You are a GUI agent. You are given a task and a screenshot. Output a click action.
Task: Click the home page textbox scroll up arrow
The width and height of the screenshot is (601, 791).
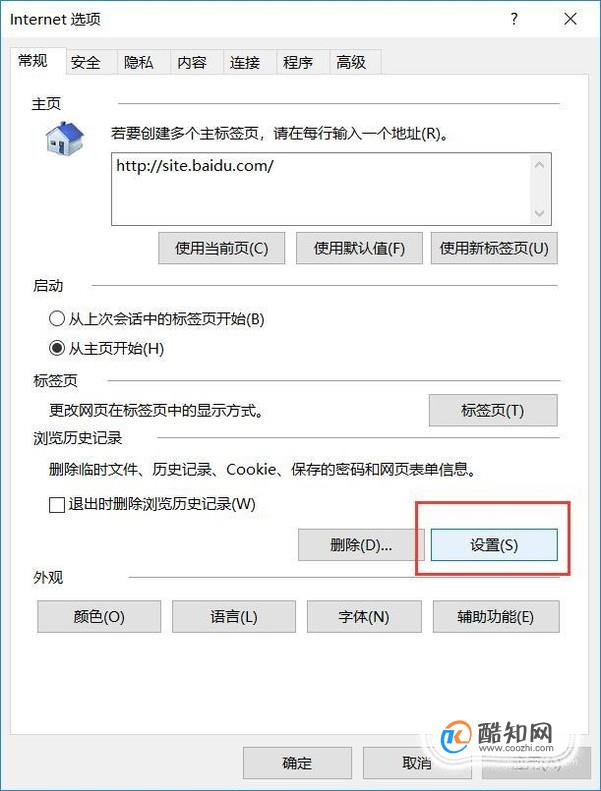(539, 164)
